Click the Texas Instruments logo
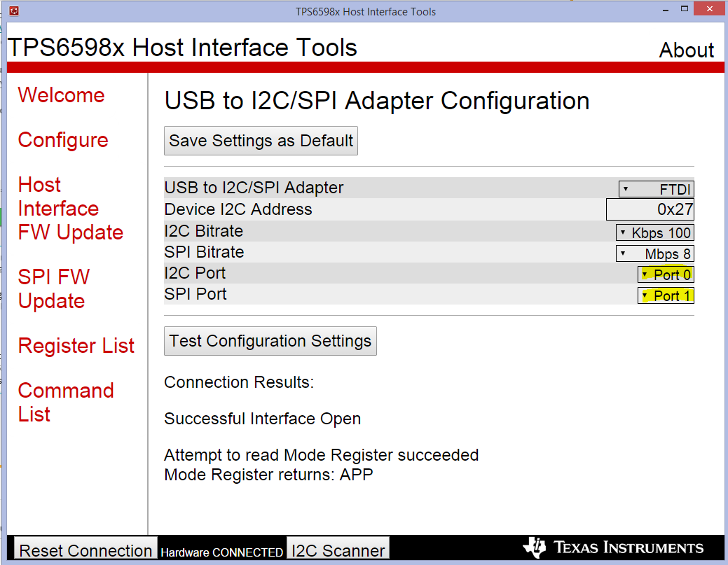Screen dimensions: 728x565 coord(613,547)
